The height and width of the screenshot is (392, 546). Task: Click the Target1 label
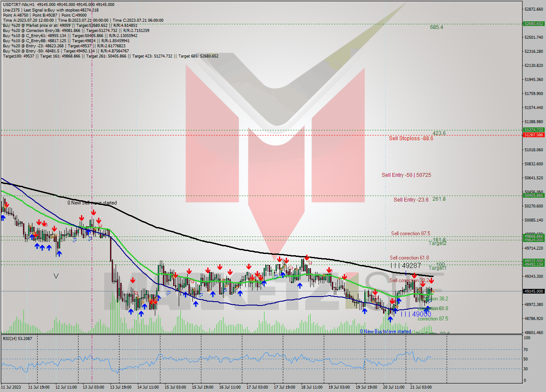pyautogui.click(x=438, y=268)
